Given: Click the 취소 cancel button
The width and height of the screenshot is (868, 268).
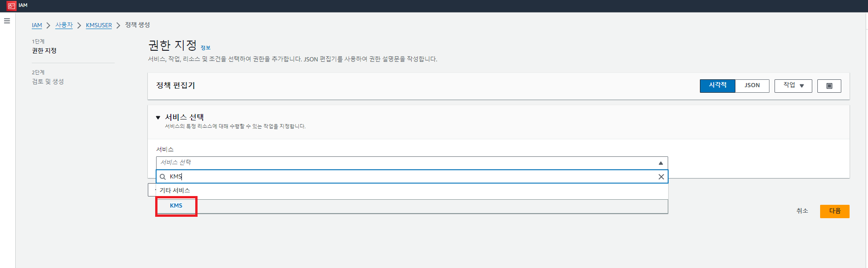Looking at the screenshot, I should point(802,211).
